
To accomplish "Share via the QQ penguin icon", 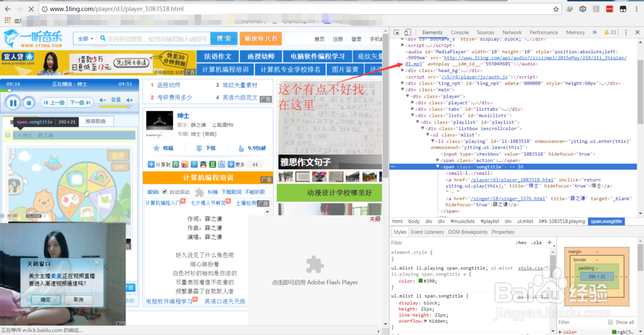I will [203, 164].
